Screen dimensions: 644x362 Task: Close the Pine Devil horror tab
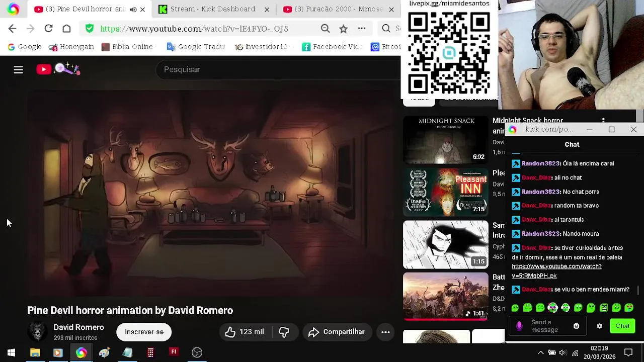coord(142,9)
